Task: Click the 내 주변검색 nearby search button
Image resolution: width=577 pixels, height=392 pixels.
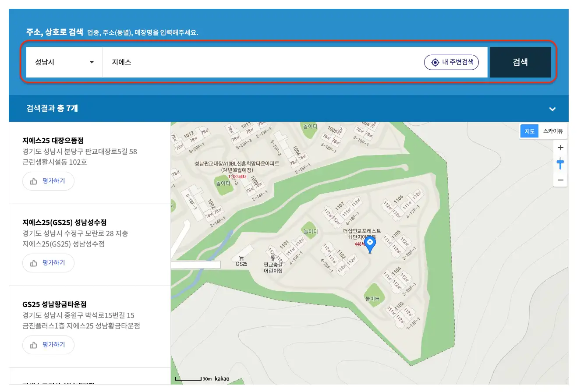Action: (x=451, y=62)
